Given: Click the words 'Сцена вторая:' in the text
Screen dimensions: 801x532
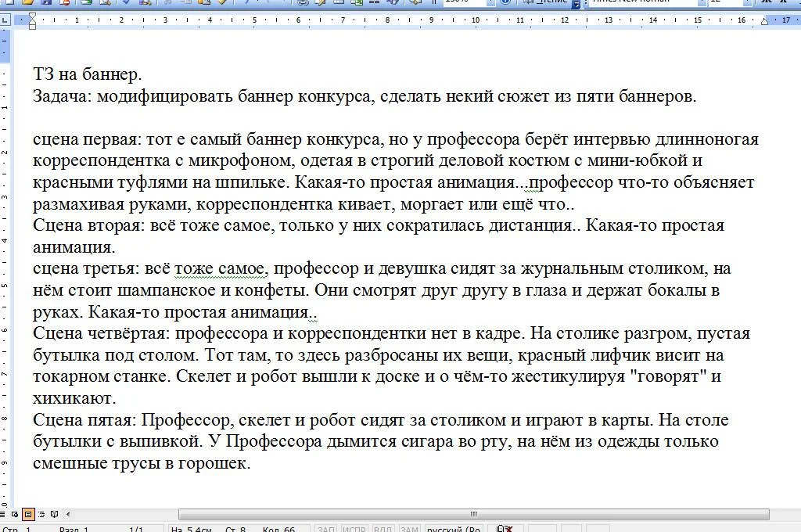Looking at the screenshot, I should [89, 225].
